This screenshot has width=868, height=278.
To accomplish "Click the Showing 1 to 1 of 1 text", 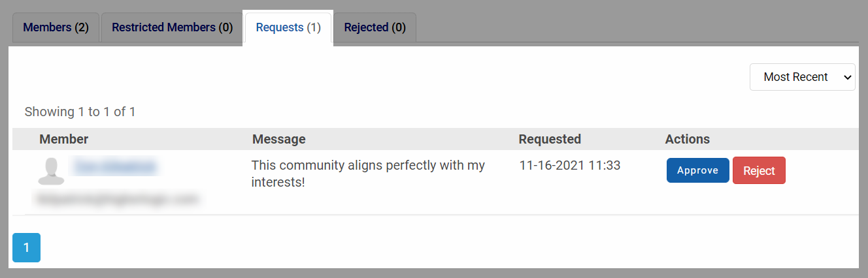I will [x=80, y=112].
